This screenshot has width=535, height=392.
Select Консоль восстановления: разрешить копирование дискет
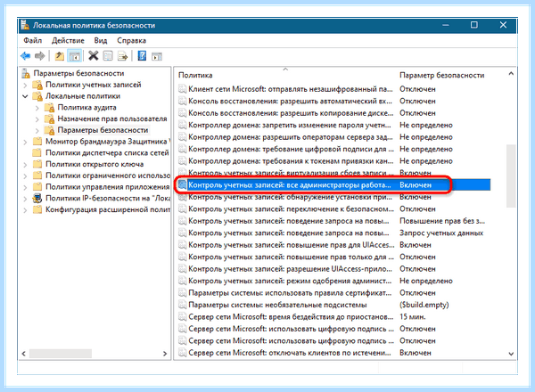[x=291, y=113]
